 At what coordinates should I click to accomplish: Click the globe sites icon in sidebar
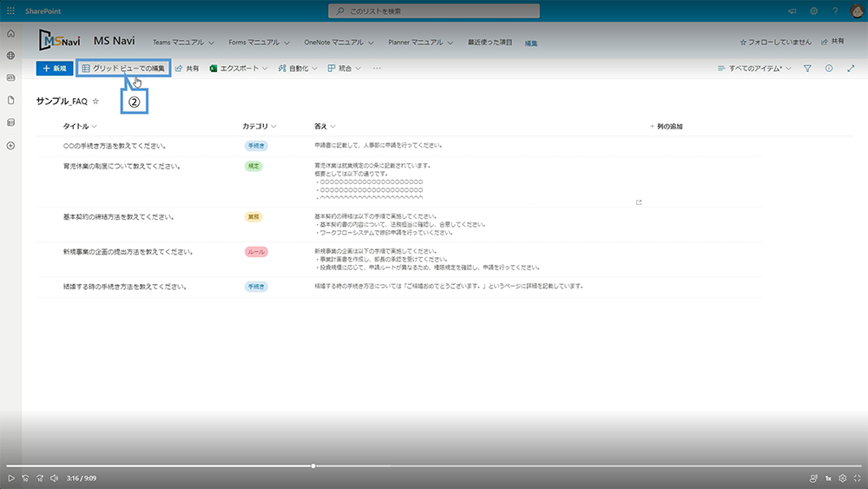click(10, 56)
